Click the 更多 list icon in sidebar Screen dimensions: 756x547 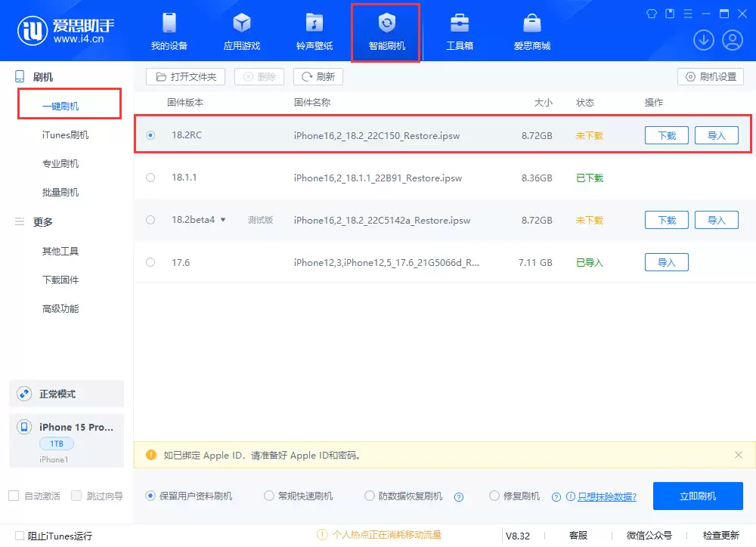tap(20, 221)
